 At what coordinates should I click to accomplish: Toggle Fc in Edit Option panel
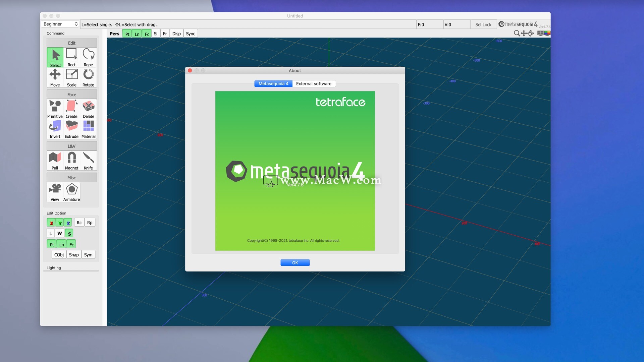pyautogui.click(x=71, y=244)
